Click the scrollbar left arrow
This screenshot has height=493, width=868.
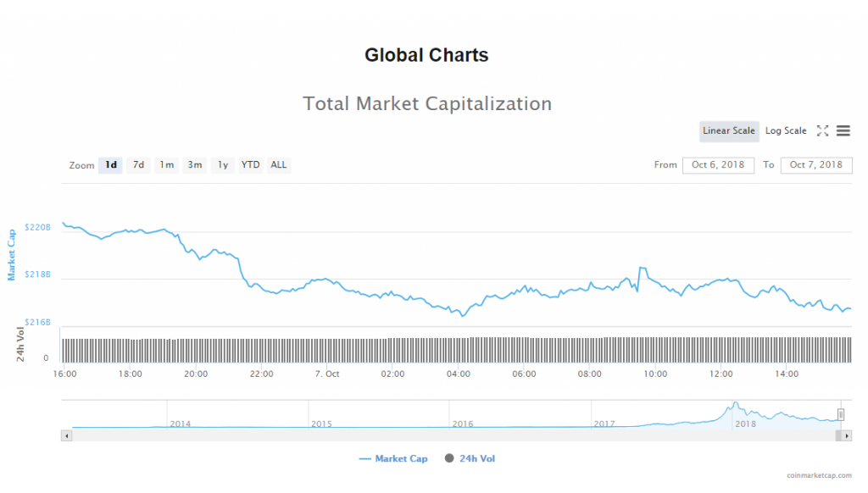[x=67, y=435]
